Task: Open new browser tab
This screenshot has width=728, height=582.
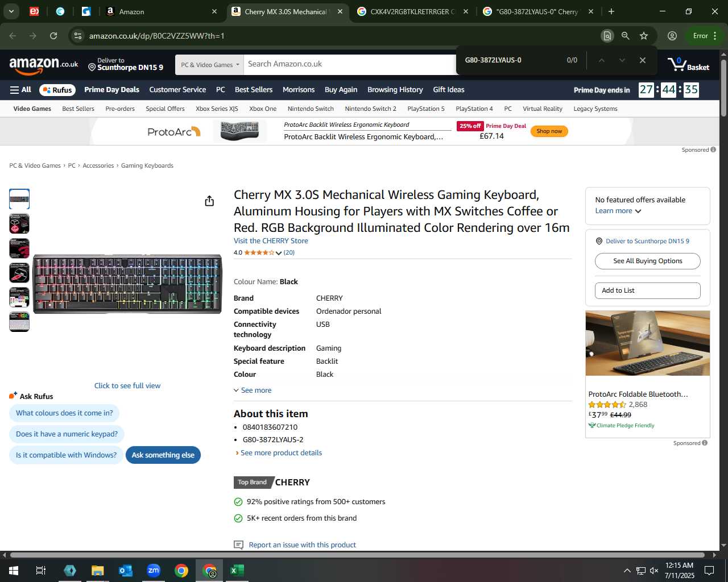Action: (x=611, y=11)
